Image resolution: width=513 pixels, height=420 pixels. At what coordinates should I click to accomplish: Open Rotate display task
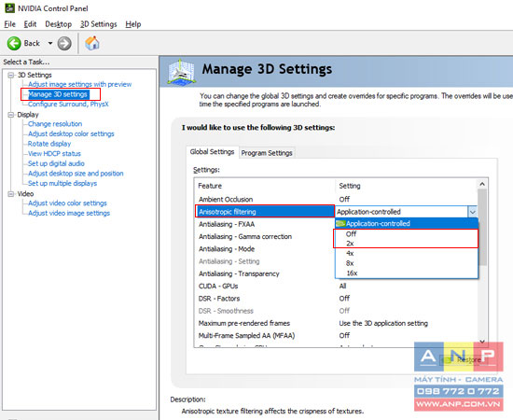[x=49, y=144]
